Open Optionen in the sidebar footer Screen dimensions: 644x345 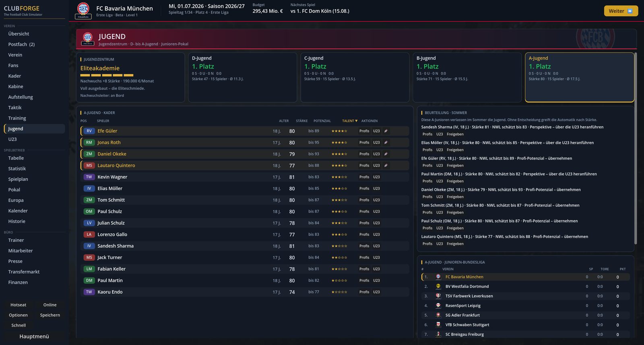pos(19,315)
